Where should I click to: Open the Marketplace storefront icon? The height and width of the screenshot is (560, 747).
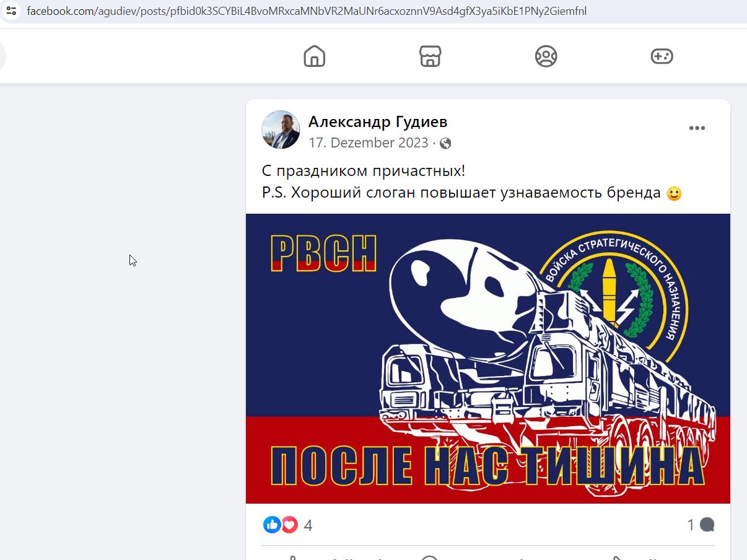430,56
